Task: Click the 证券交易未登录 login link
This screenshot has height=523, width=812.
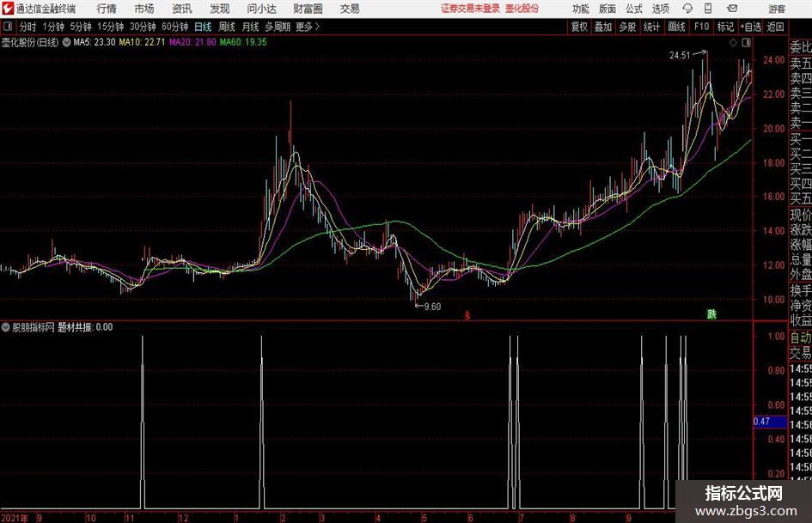Action: 470,9
